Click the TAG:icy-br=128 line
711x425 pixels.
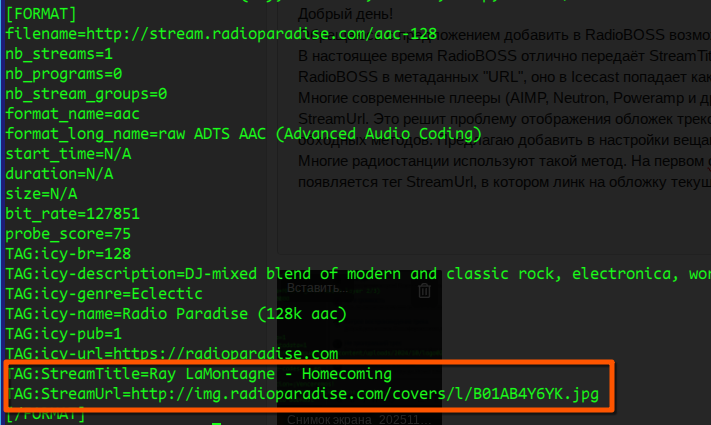68,254
